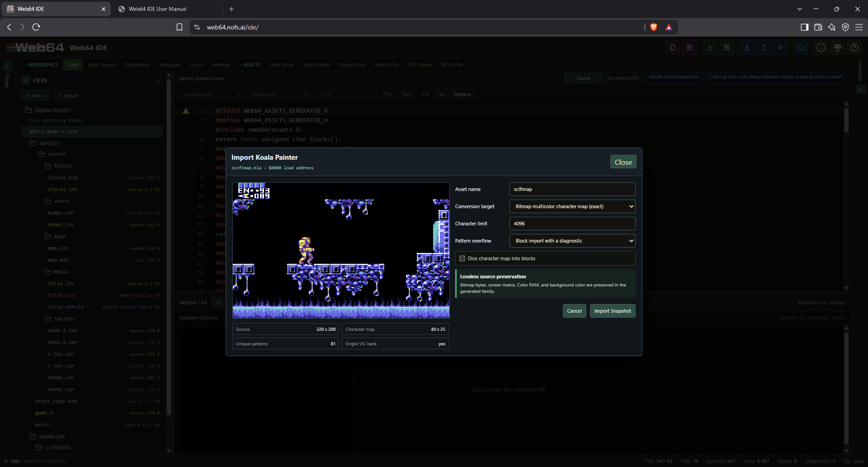This screenshot has height=467, width=868.
Task: Switch to the Build Targets tab
Action: pos(102,65)
